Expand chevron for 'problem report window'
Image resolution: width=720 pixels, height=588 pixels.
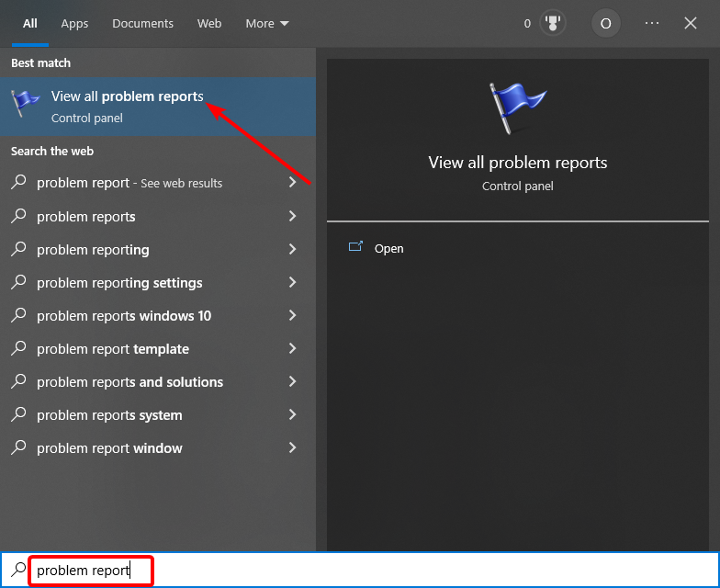292,447
